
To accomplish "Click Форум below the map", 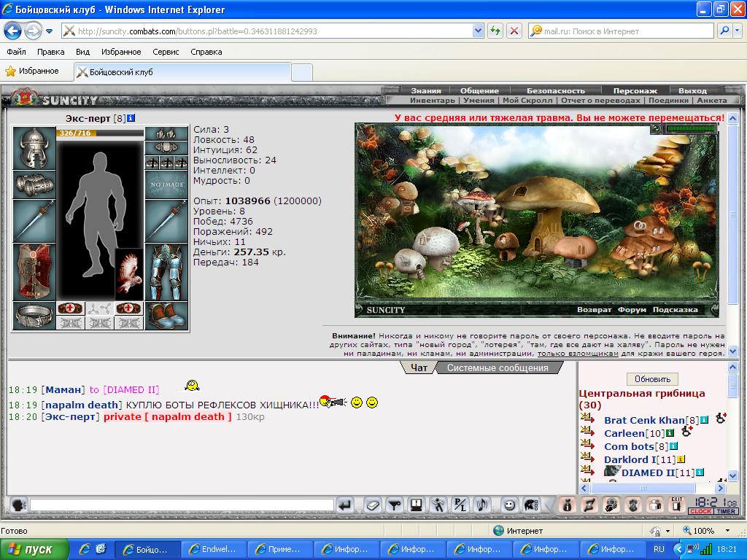I will point(632,309).
